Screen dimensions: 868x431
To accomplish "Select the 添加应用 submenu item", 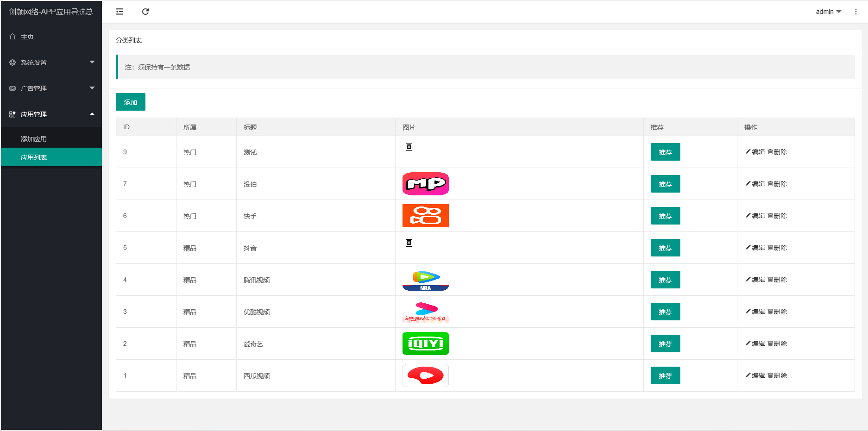I will click(x=34, y=139).
